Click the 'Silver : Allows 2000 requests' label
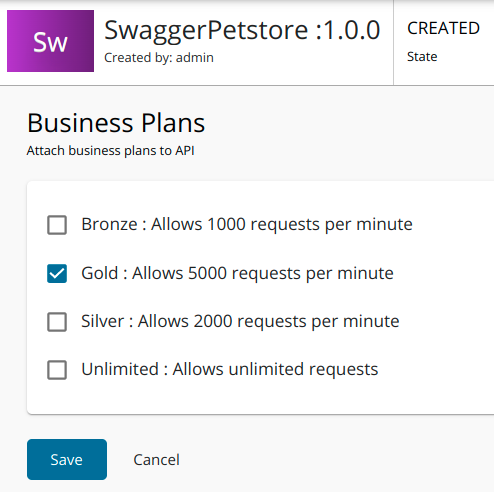Screen dimensions: 494x492 coord(240,321)
